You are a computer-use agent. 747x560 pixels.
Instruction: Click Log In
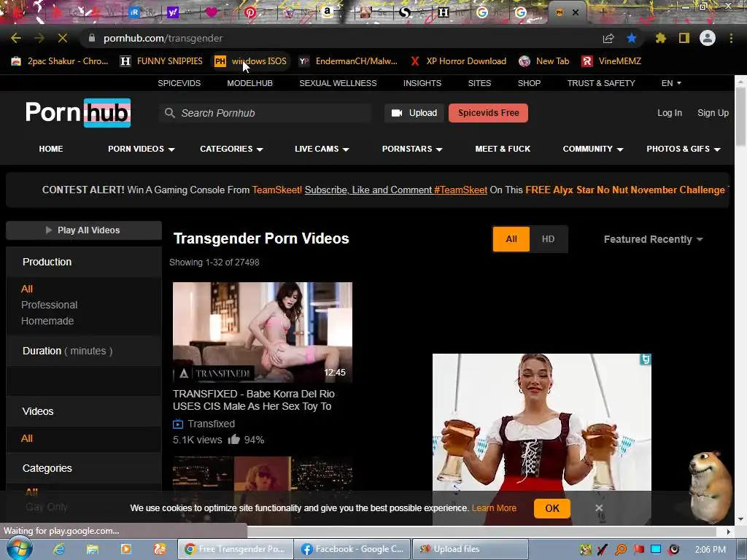coord(670,113)
